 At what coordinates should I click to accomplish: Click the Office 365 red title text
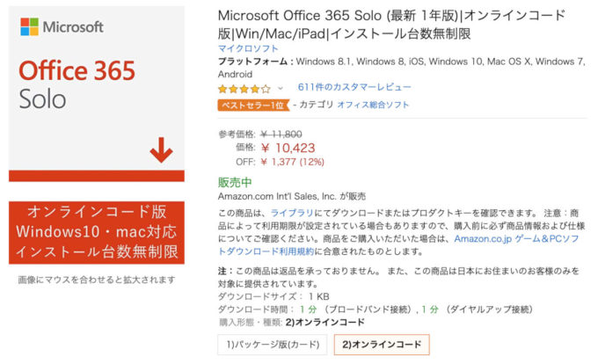77,70
